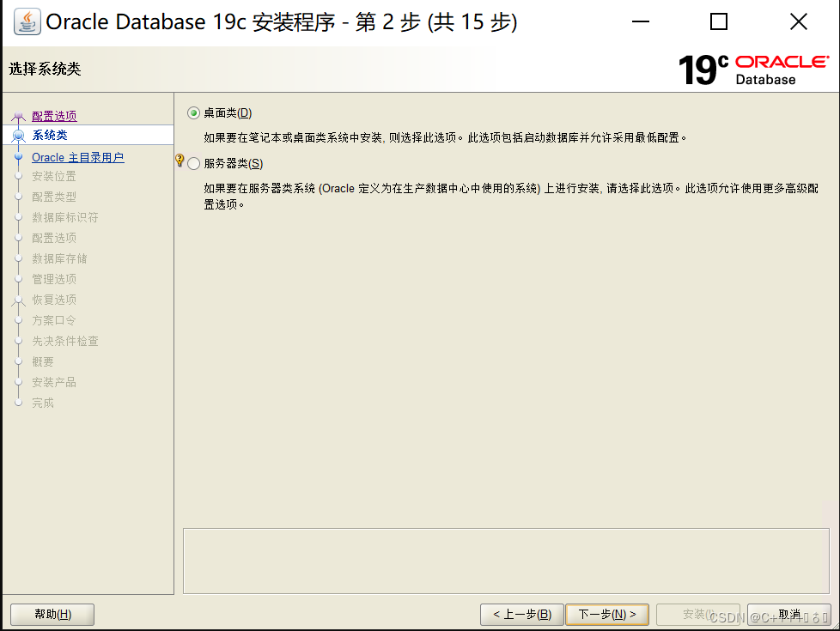Click the 配置类型 step in the sidebar

click(x=53, y=197)
